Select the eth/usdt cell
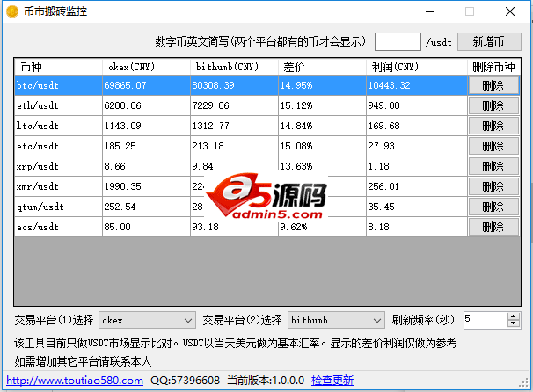This screenshot has width=533, height=392. point(58,105)
